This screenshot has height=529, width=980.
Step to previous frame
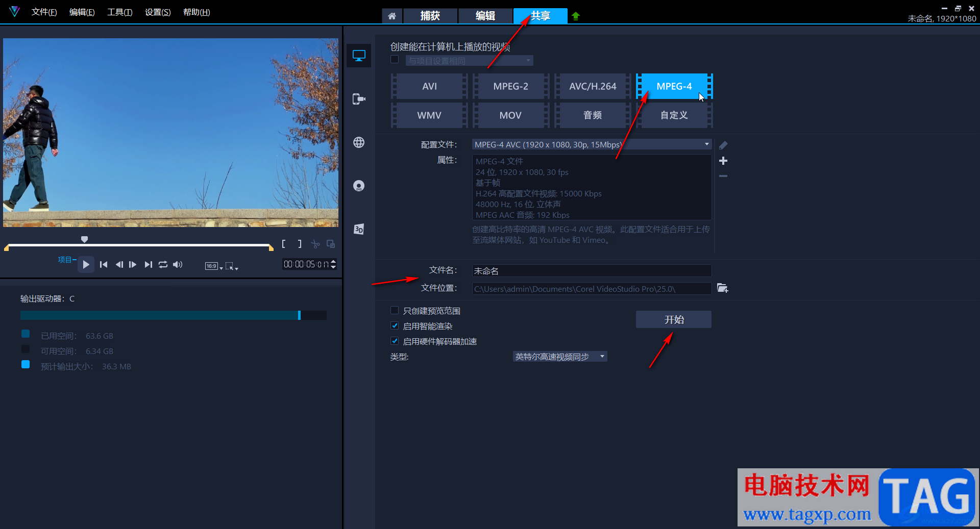(x=119, y=264)
